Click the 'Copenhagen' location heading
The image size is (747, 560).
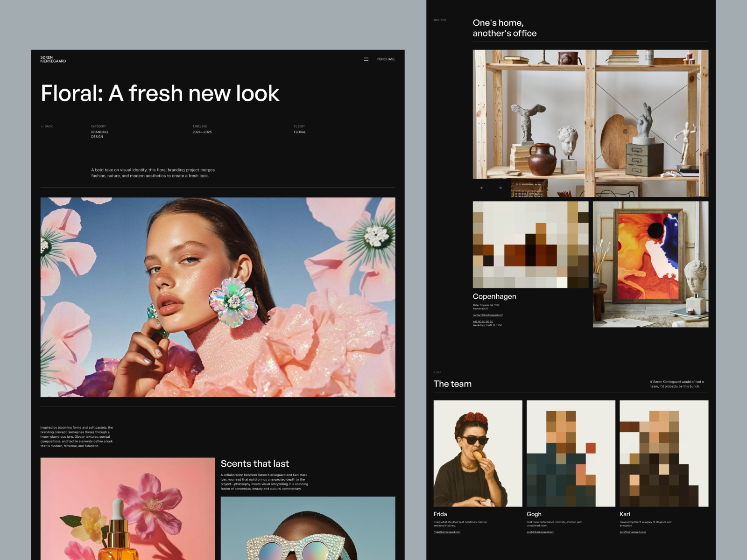click(494, 296)
